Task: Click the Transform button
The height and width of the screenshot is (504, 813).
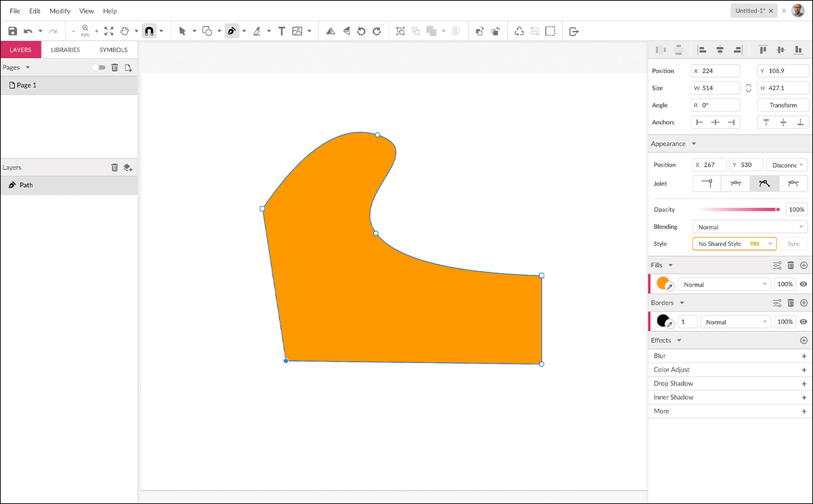Action: coord(783,105)
